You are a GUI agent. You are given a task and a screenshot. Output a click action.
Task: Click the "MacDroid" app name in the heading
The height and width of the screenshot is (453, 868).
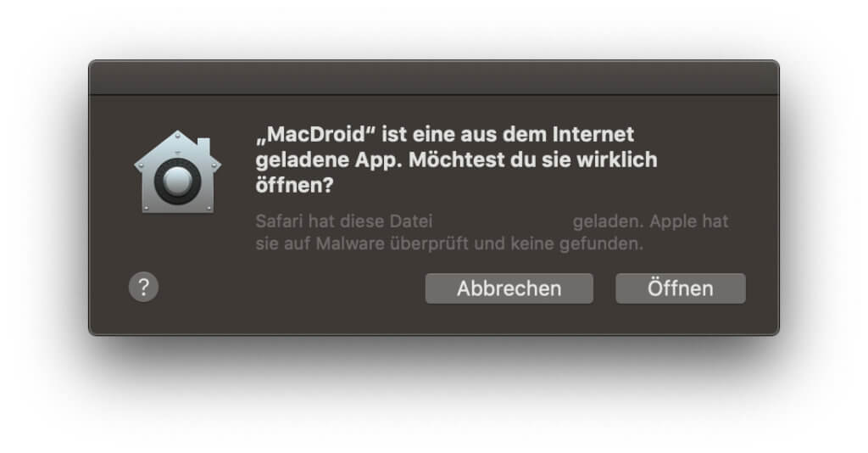tap(315, 135)
